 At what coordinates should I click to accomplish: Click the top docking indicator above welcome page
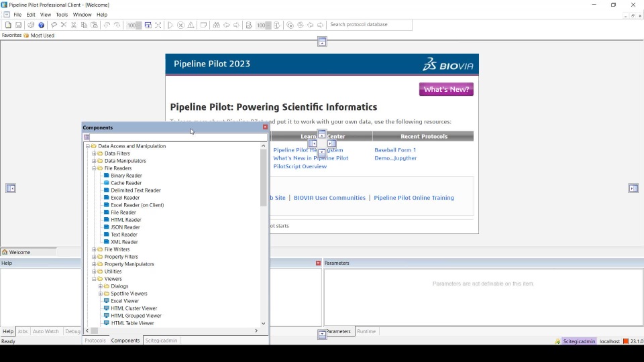322,42
